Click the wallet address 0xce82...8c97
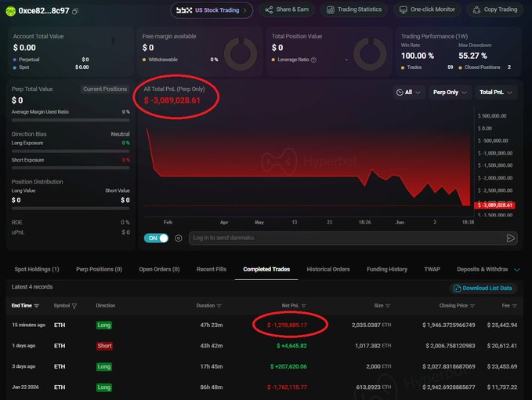 coord(44,11)
